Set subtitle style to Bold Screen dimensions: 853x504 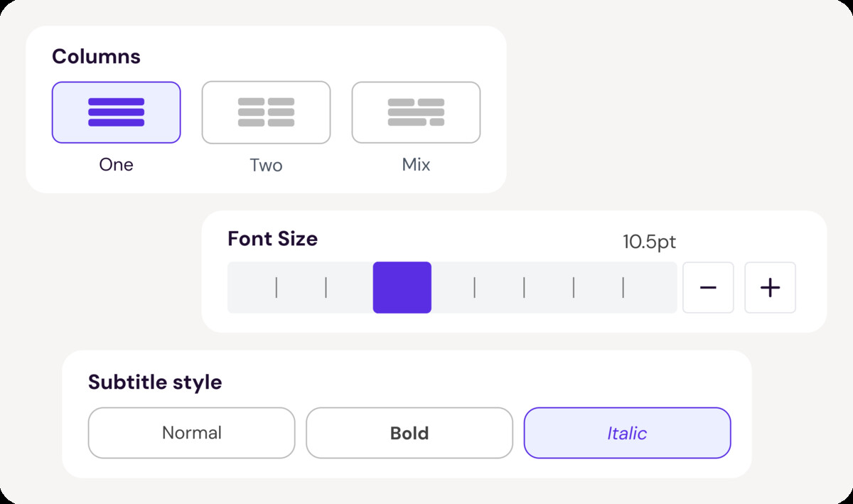click(x=409, y=433)
